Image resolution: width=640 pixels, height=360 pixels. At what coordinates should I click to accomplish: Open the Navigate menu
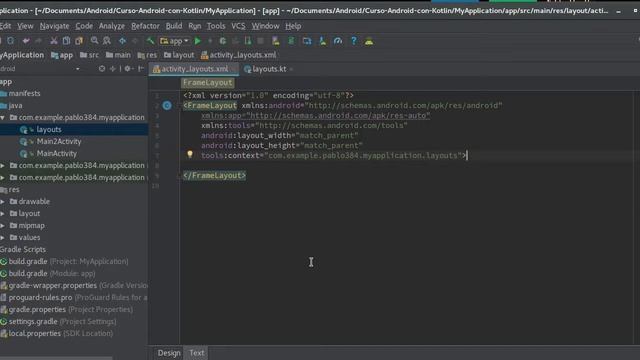tap(54, 26)
